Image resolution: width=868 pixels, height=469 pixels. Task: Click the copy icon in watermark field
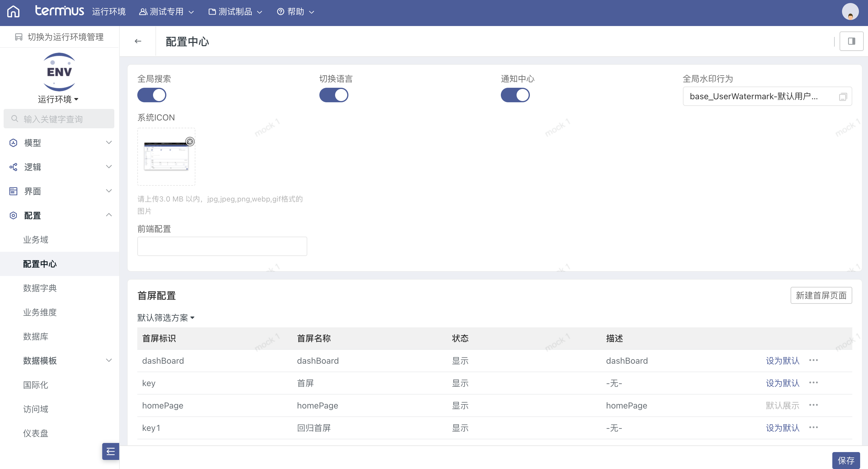[842, 97]
